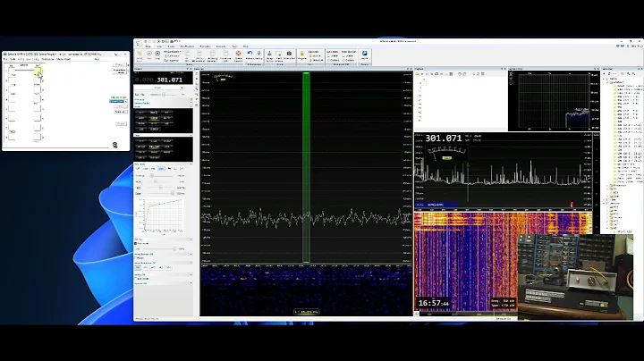Open the History down-arrow icon in ribbon
The width and height of the screenshot is (644, 361).
[x=258, y=54]
